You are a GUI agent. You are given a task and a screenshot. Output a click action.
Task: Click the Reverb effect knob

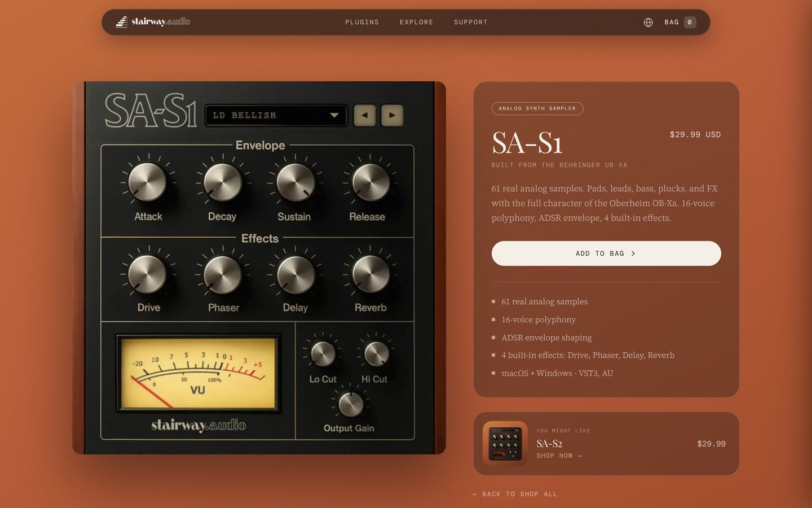point(370,274)
